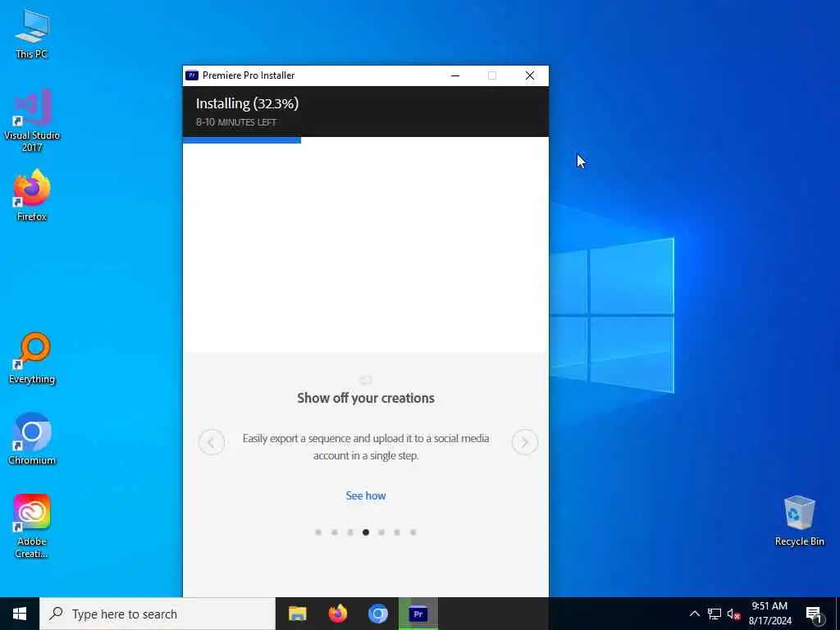The image size is (840, 630).
Task: Click the blue installation progress bar
Action: coord(242,139)
